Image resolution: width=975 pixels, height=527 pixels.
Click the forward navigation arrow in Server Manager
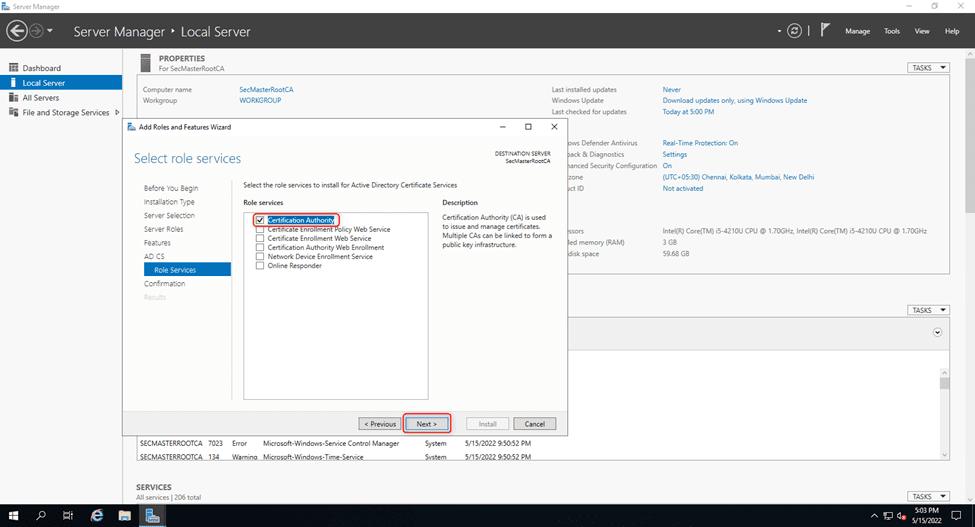point(36,30)
